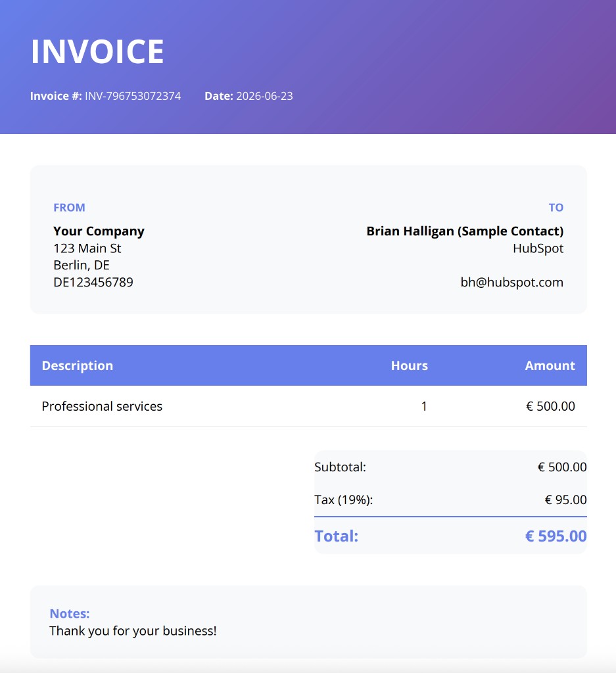The width and height of the screenshot is (616, 673).
Task: Click the Subtotal: label
Action: [340, 467]
